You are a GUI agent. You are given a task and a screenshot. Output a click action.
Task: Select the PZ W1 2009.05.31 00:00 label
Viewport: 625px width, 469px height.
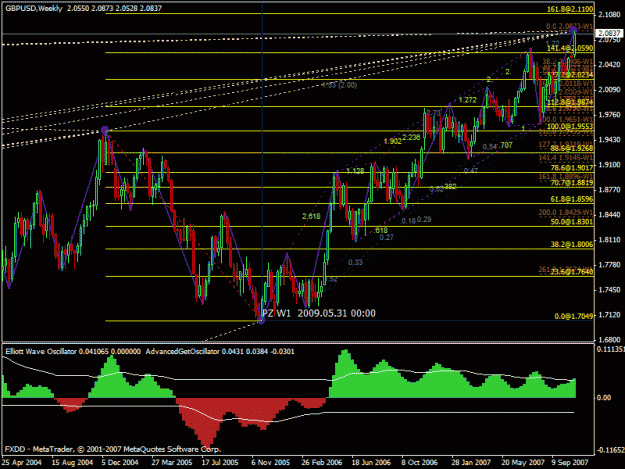pos(319,314)
